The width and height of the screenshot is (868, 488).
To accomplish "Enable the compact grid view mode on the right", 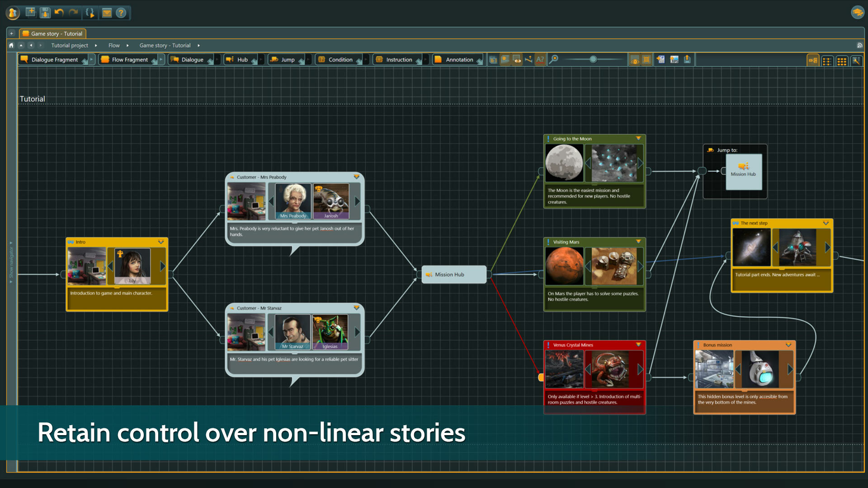I will pos(842,61).
